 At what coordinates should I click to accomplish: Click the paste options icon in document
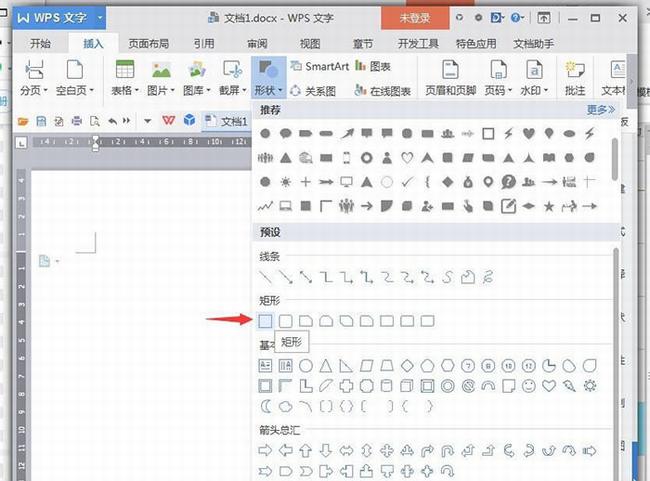click(x=45, y=261)
